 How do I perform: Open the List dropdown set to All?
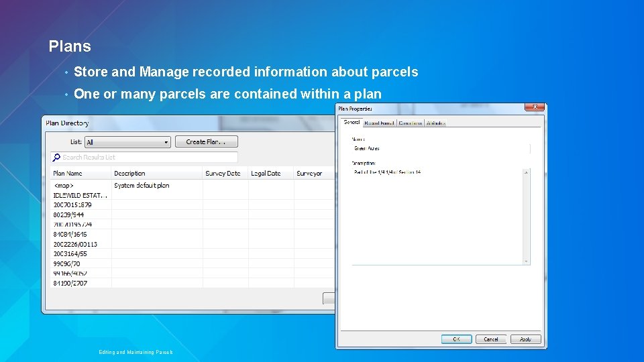[127, 142]
